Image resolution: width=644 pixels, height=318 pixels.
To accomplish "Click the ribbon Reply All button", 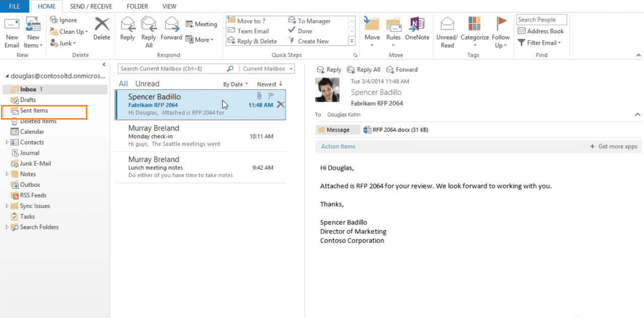I will point(148,33).
